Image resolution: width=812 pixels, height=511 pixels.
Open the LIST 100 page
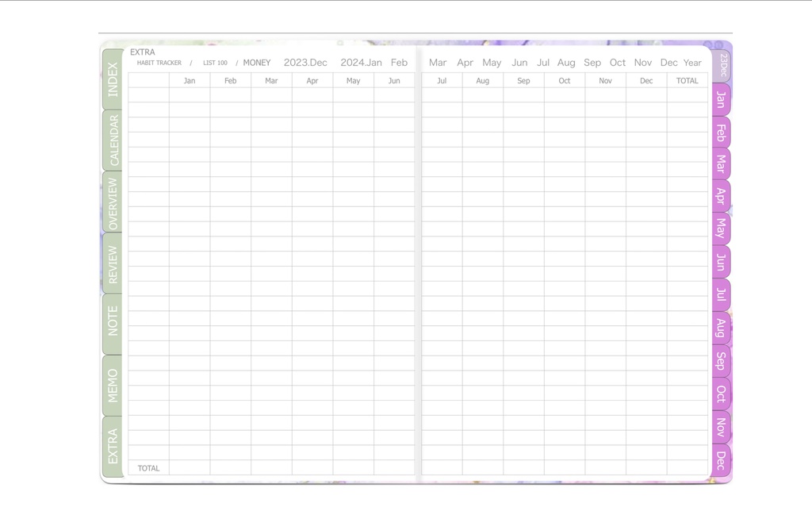coord(215,63)
